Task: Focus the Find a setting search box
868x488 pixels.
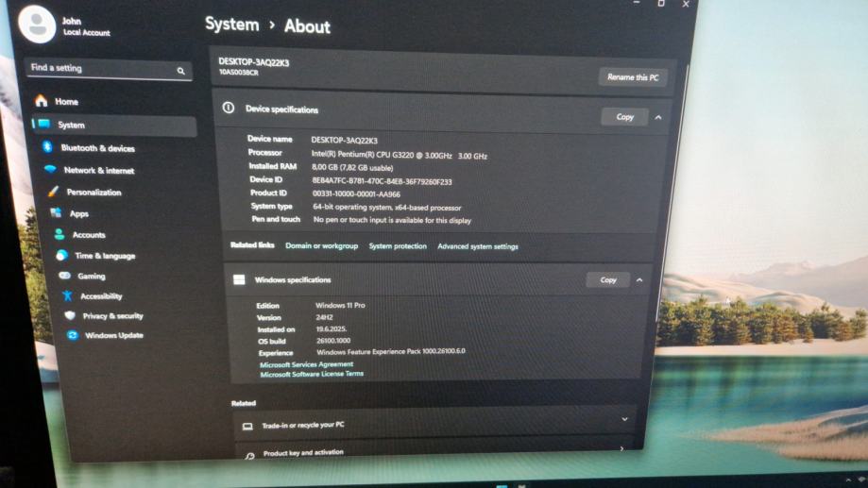Action: coord(109,69)
